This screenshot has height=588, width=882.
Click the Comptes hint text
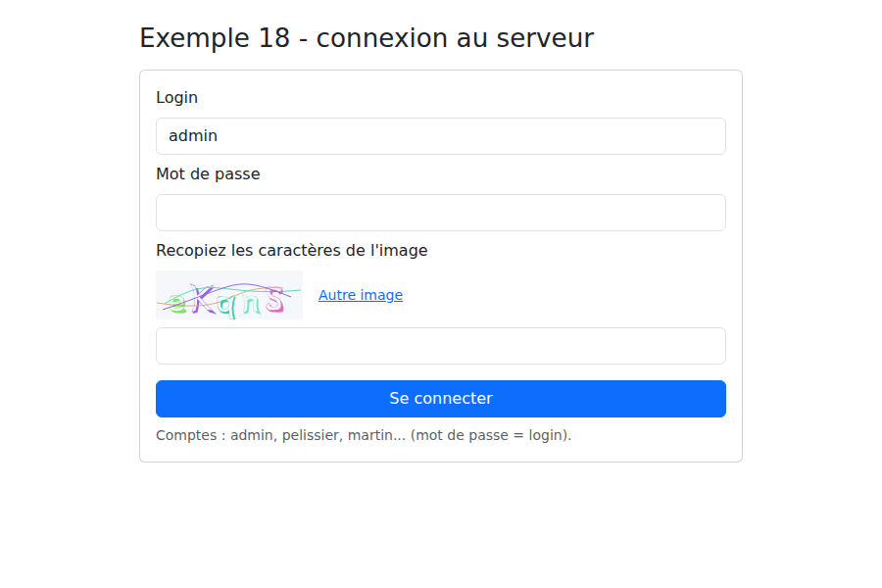click(x=364, y=435)
